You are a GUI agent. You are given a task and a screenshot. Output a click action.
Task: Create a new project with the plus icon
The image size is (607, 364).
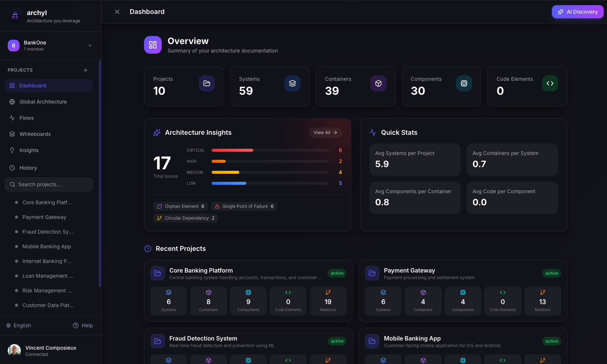coord(86,70)
